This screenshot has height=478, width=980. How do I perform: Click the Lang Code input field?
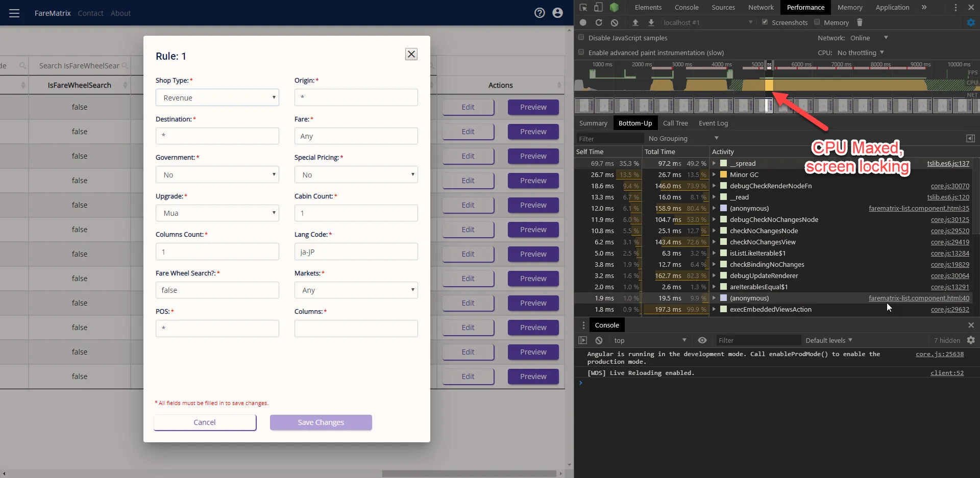(356, 251)
